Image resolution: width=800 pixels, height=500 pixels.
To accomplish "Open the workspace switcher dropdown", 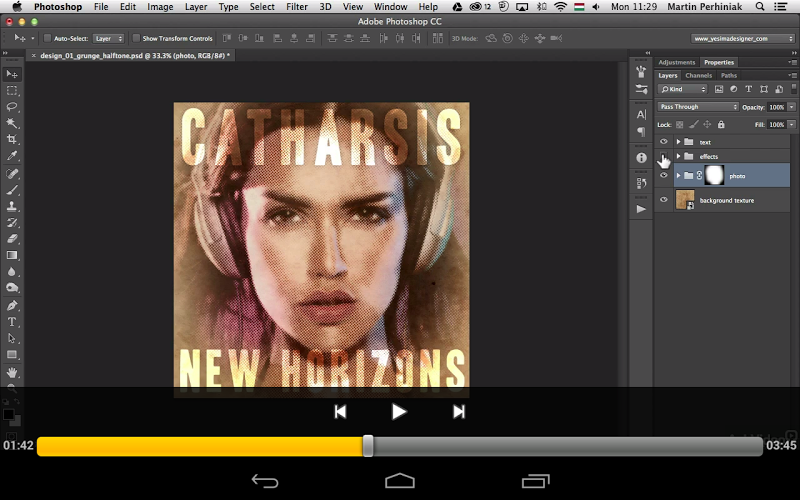I will 742,38.
